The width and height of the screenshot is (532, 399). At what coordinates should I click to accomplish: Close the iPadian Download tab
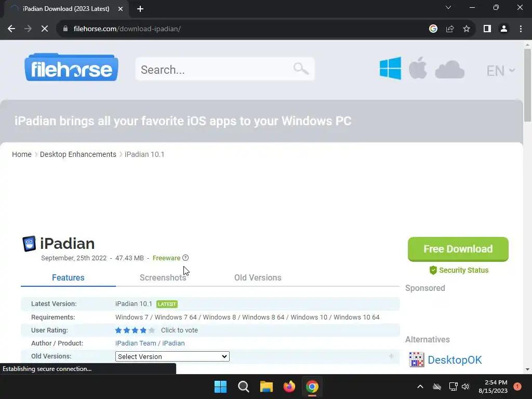pos(121,9)
